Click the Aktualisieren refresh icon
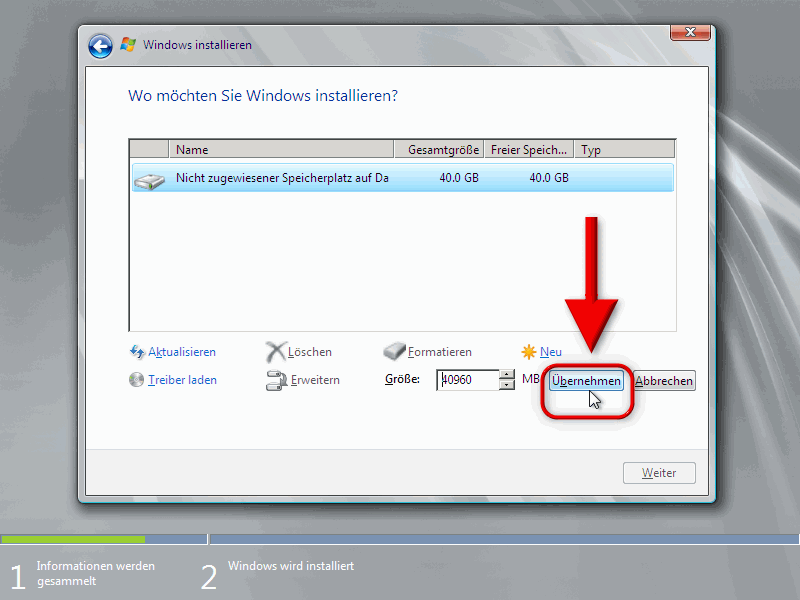This screenshot has height=600, width=800. 138,352
